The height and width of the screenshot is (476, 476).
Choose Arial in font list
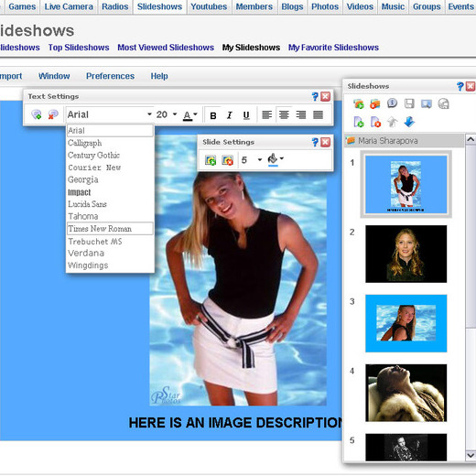(110, 131)
